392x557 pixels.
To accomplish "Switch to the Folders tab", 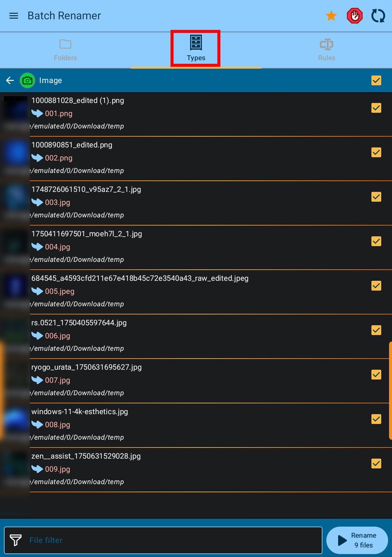I will pyautogui.click(x=65, y=50).
